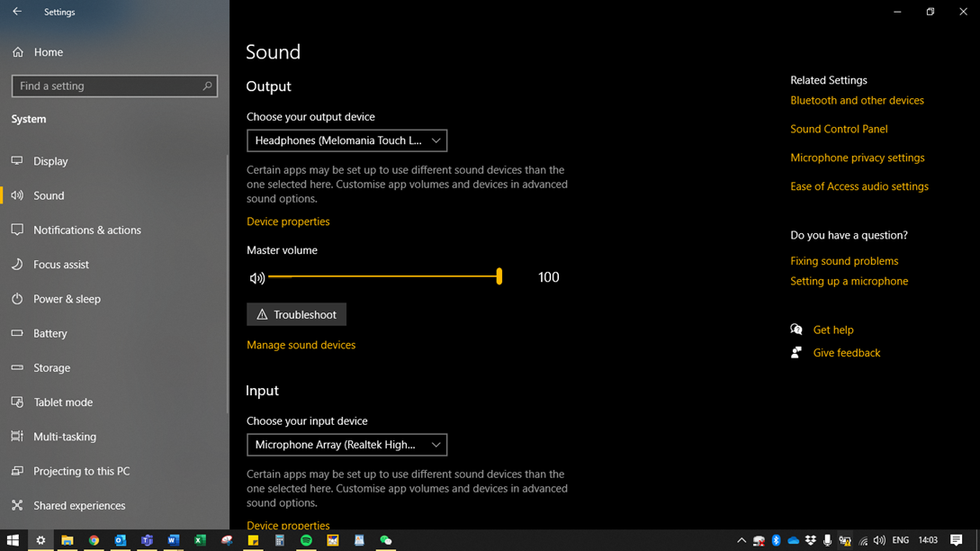Image resolution: width=980 pixels, height=551 pixels.
Task: Click the Give feedback person icon
Action: pyautogui.click(x=796, y=353)
